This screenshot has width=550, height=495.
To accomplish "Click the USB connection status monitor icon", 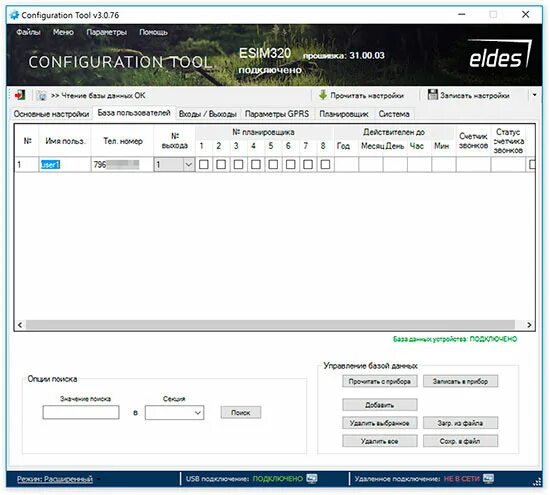I will click(x=311, y=479).
